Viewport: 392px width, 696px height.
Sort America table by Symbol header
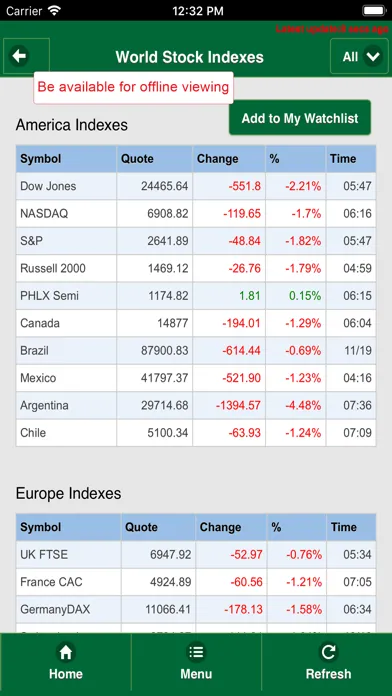click(66, 158)
